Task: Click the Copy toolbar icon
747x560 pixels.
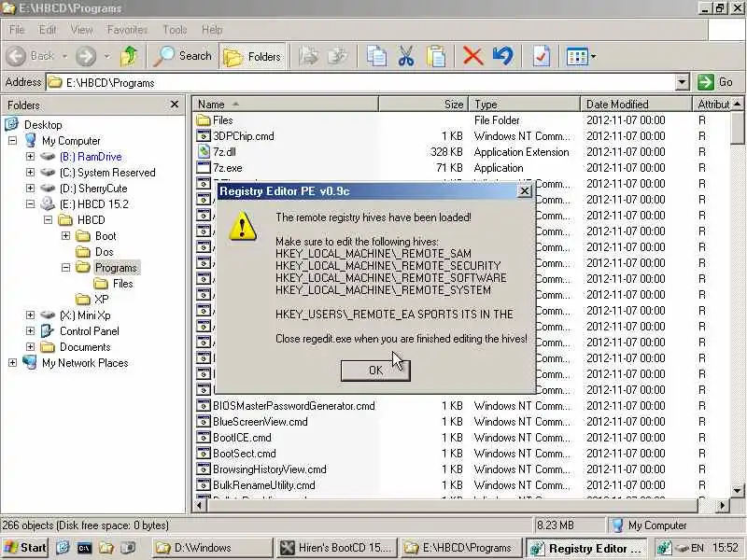Action: tap(376, 56)
